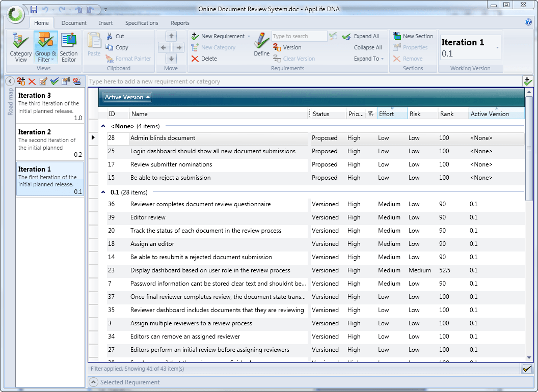Delete the selected requirement via ribbon
538x392 pixels.
(204, 59)
